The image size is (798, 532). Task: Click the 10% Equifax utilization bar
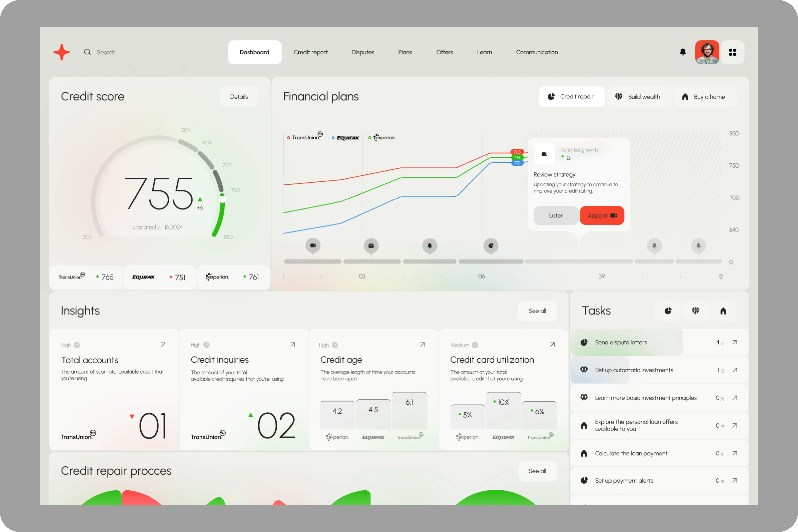pos(503,411)
